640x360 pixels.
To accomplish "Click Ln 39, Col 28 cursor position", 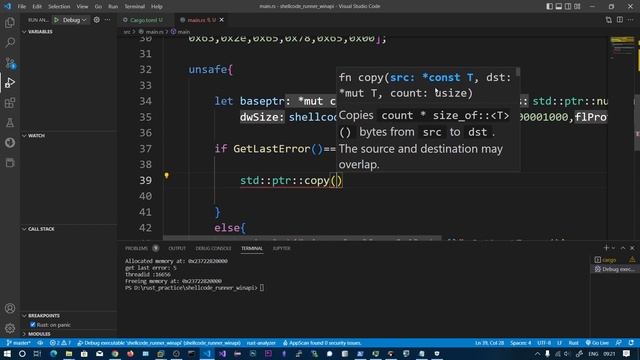I will pos(489,343).
